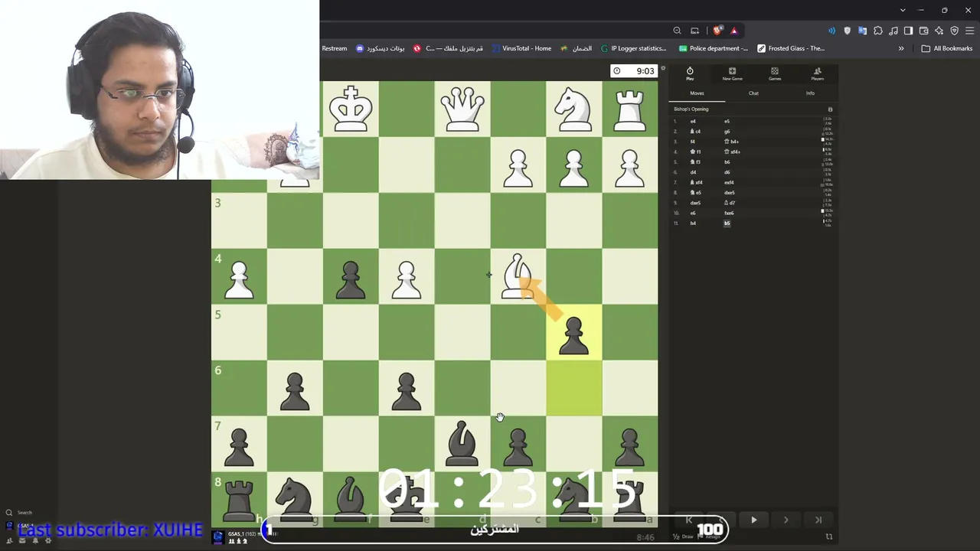Click the install app icon in address bar

tap(694, 31)
